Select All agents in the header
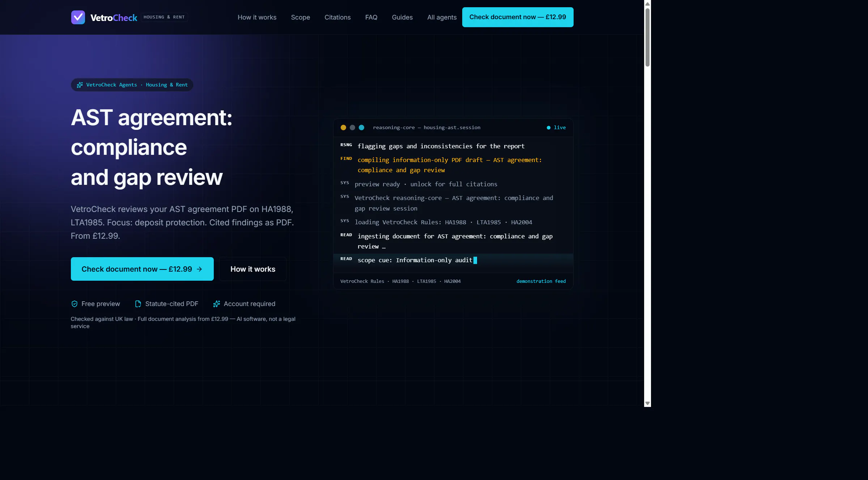 click(x=442, y=17)
